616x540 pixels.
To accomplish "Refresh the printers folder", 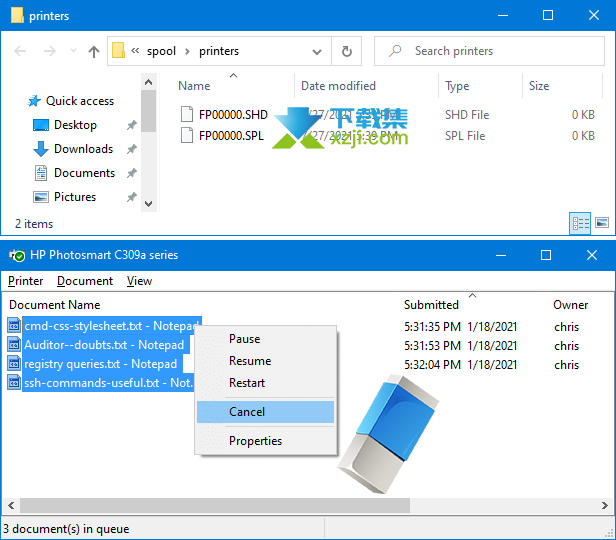I will [346, 51].
